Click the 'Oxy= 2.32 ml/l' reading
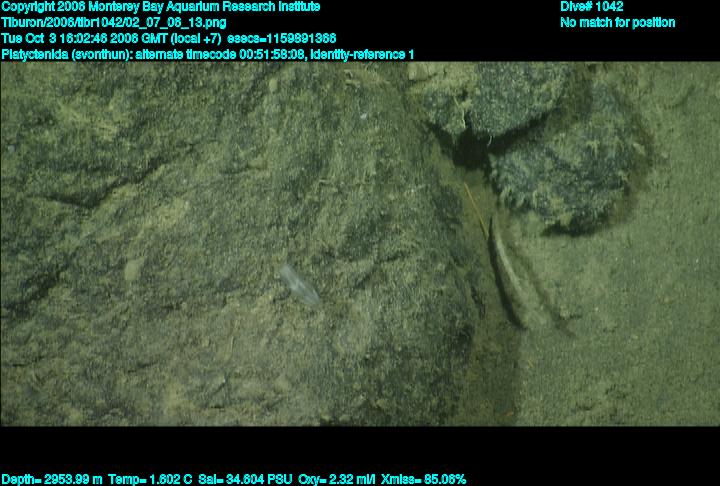Image resolution: width=720 pixels, height=486 pixels. tap(337, 480)
